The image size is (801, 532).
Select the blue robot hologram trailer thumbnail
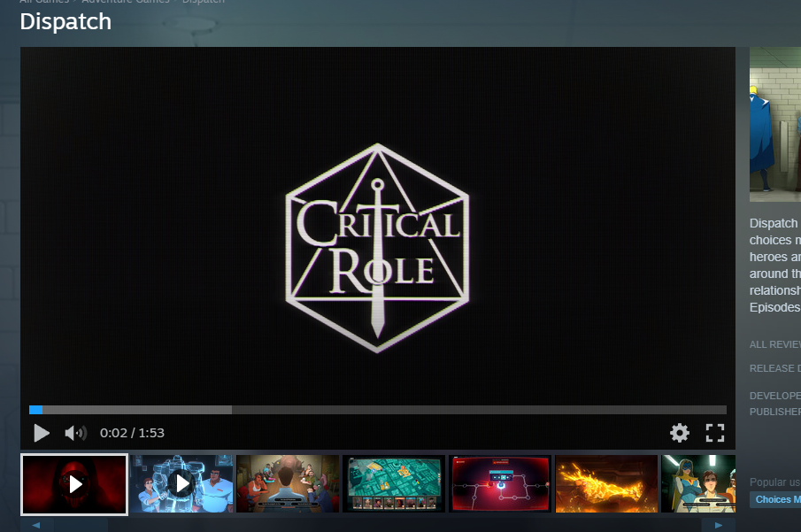[x=181, y=484]
